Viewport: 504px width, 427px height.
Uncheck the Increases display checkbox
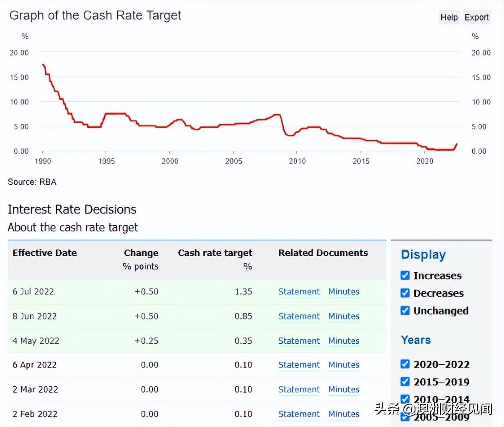pos(405,275)
